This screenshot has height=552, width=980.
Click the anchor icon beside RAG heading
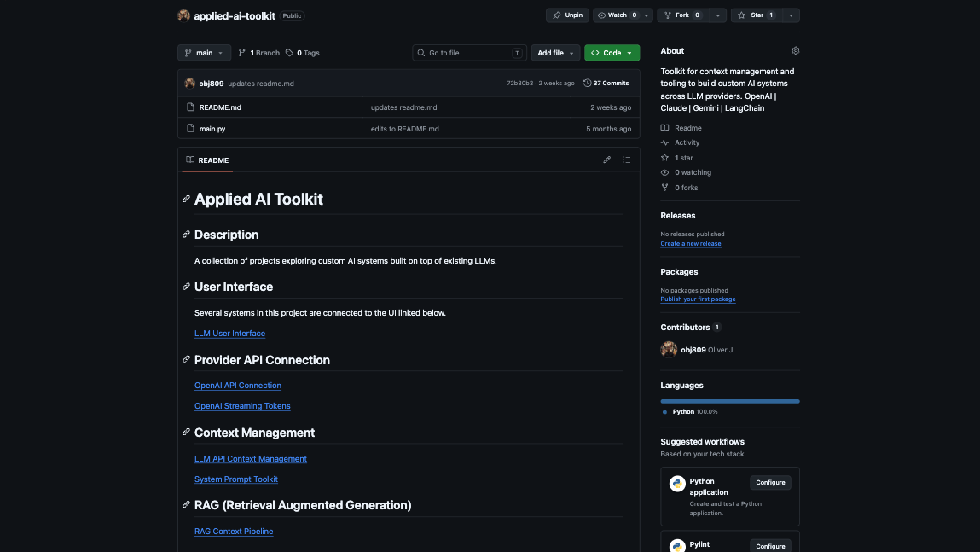tap(186, 504)
